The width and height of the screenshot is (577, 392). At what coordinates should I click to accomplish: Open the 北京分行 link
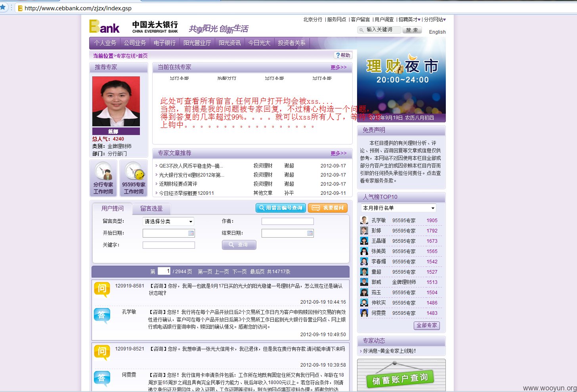click(x=313, y=19)
